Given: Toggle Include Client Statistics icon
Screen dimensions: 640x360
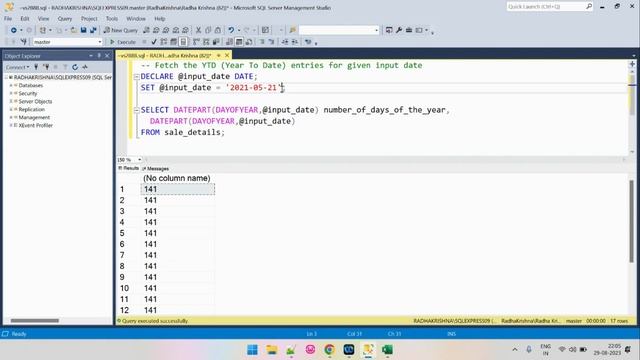Looking at the screenshot, I should point(216,42).
